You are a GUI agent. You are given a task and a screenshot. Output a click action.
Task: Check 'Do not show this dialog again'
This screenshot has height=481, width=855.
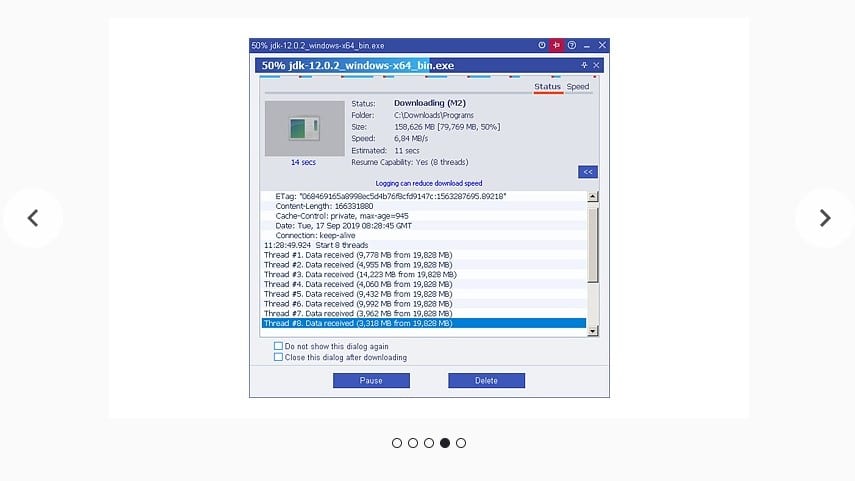[278, 346]
